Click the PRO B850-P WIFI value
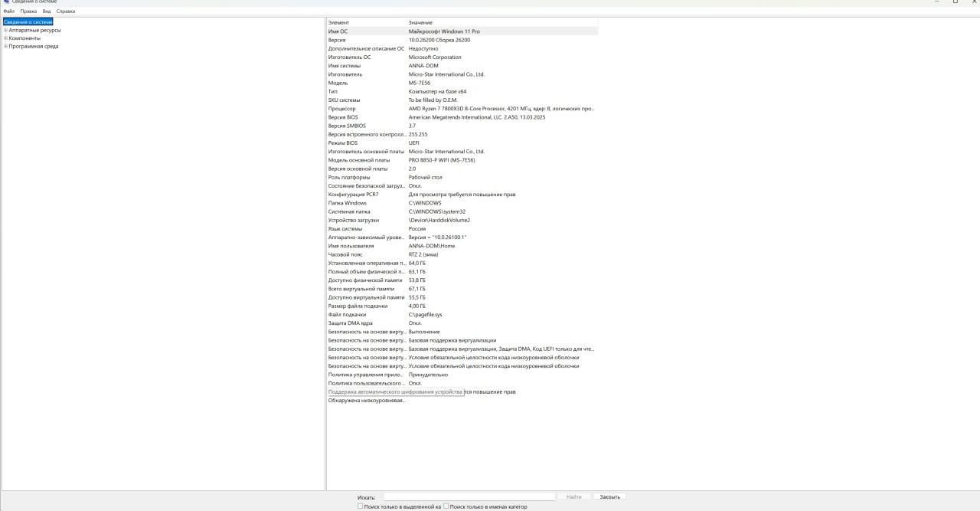Image resolution: width=980 pixels, height=511 pixels. pyautogui.click(x=442, y=160)
